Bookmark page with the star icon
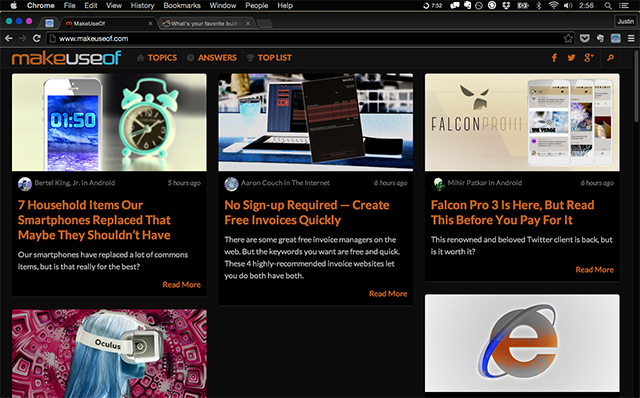The image size is (640, 398). click(x=568, y=38)
